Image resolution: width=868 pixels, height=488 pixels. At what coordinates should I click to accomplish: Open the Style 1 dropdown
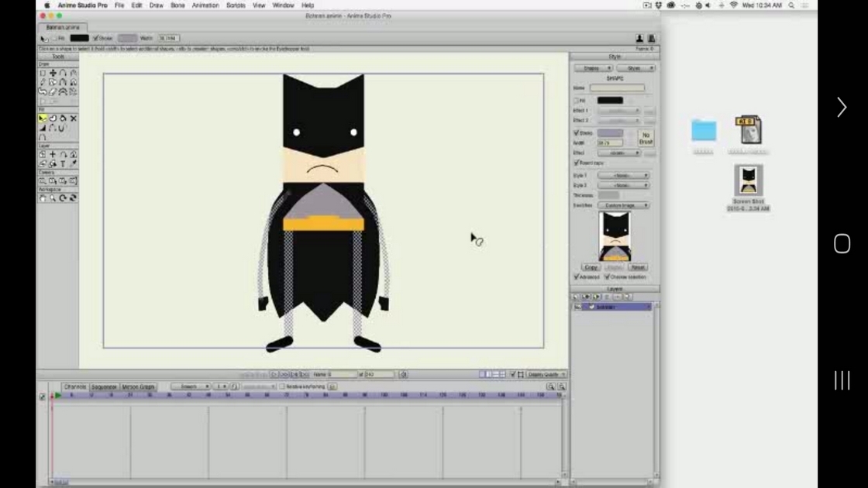point(623,175)
